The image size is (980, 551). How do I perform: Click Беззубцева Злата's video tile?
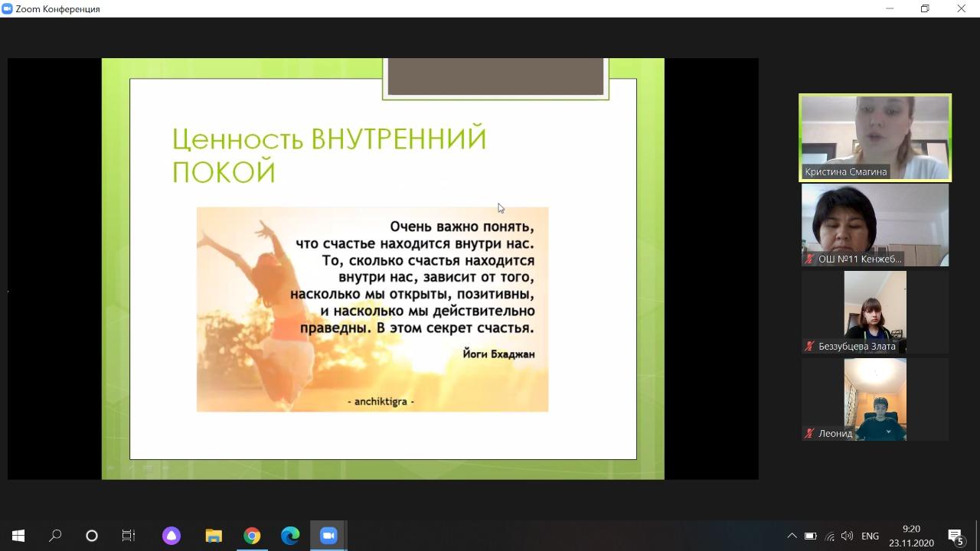point(875,311)
